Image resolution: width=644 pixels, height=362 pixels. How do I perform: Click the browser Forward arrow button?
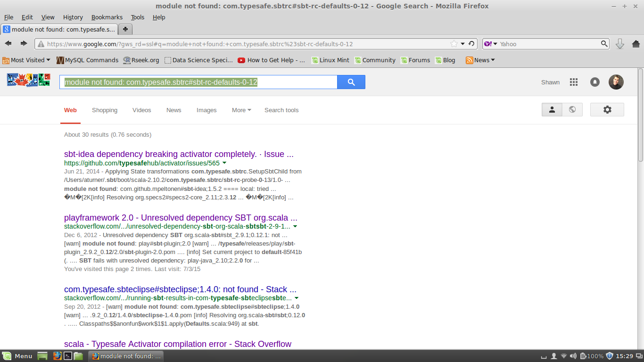[24, 44]
